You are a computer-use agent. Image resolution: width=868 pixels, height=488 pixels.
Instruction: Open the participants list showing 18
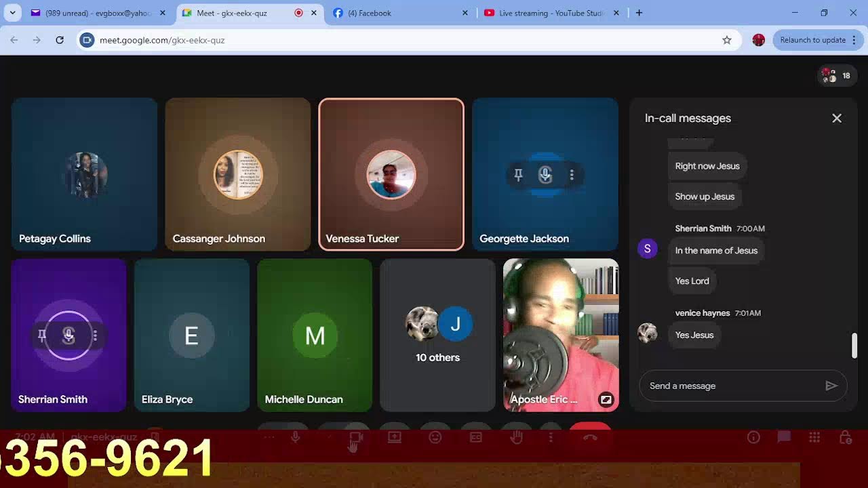click(837, 76)
